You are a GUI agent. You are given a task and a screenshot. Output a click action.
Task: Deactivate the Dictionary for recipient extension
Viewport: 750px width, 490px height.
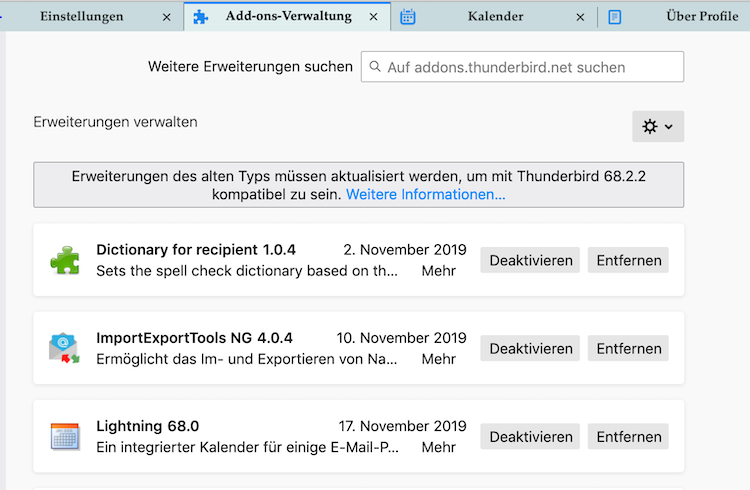531,260
